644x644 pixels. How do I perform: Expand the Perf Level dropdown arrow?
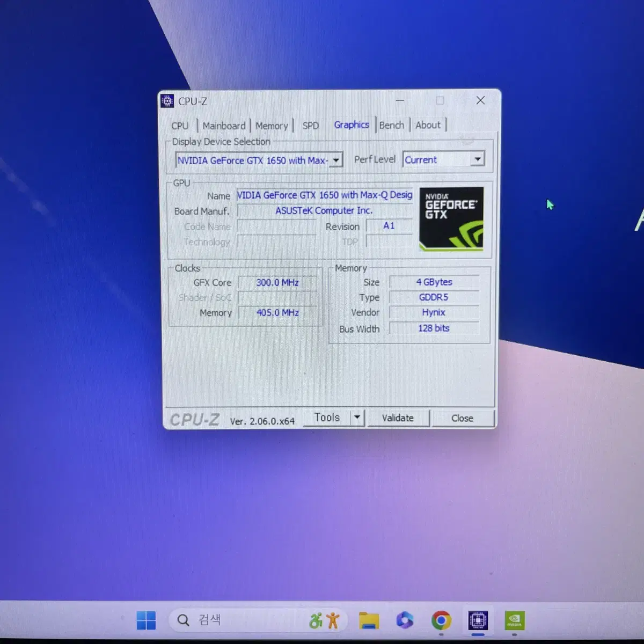point(478,159)
